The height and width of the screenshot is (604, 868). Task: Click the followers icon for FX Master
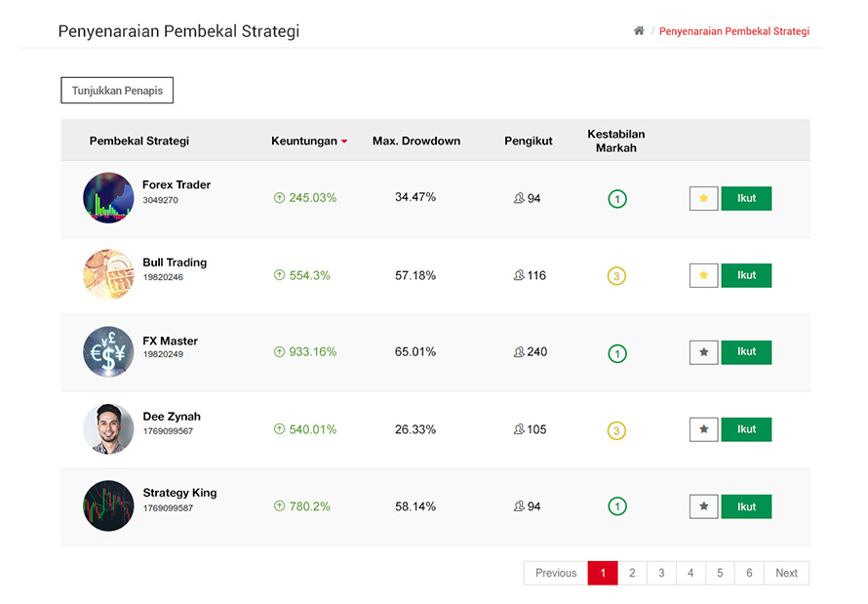point(519,352)
